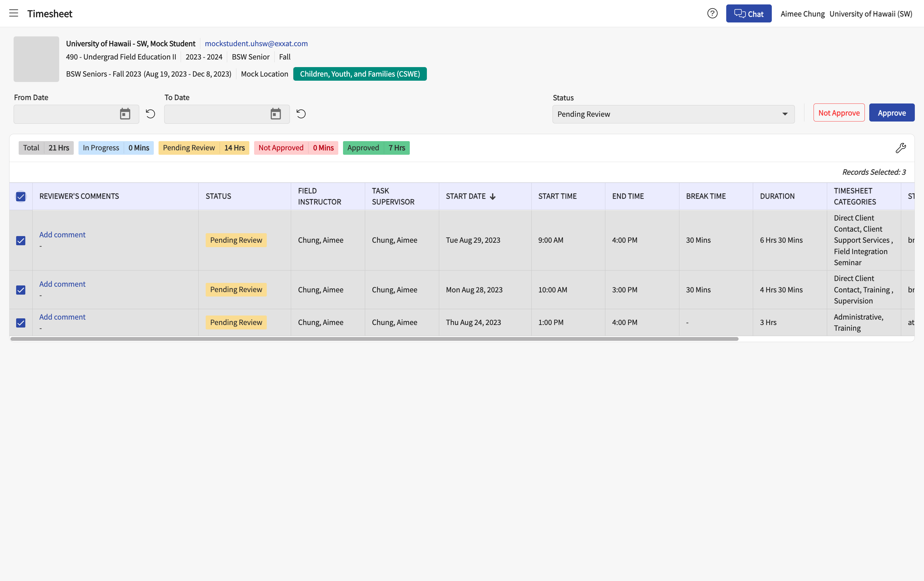Expand the Status Pending Review dropdown

pyautogui.click(x=673, y=114)
